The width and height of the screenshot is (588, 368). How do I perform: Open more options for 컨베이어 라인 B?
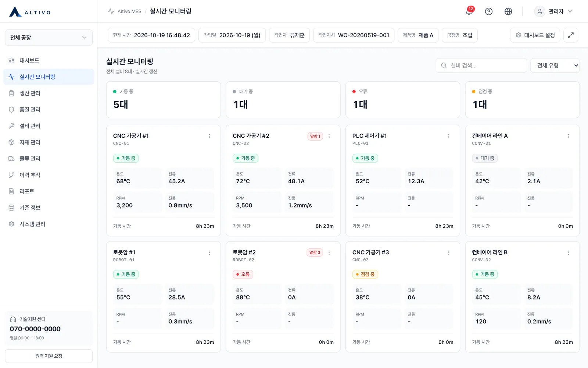(569, 253)
